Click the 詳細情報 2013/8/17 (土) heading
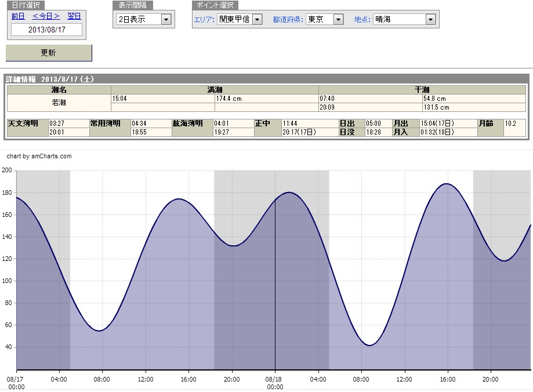Viewport: 533px width, 392px height. [50, 79]
